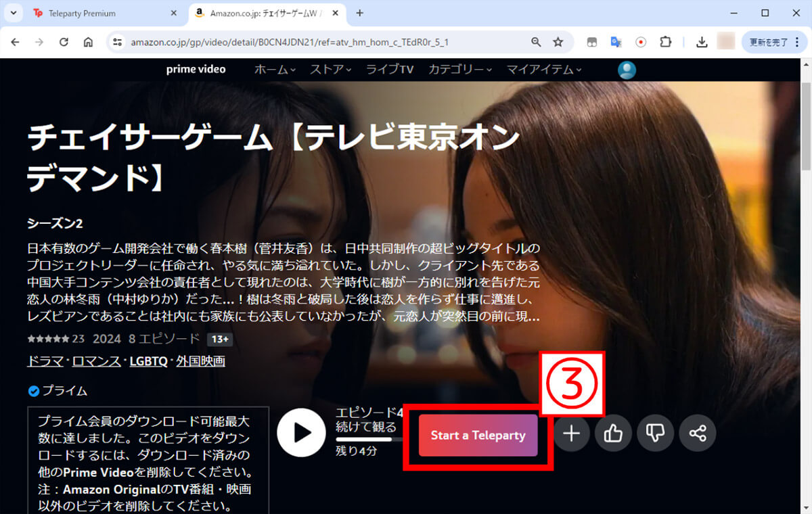Expand the ホーム menu
This screenshot has height=514, width=812.
click(275, 70)
